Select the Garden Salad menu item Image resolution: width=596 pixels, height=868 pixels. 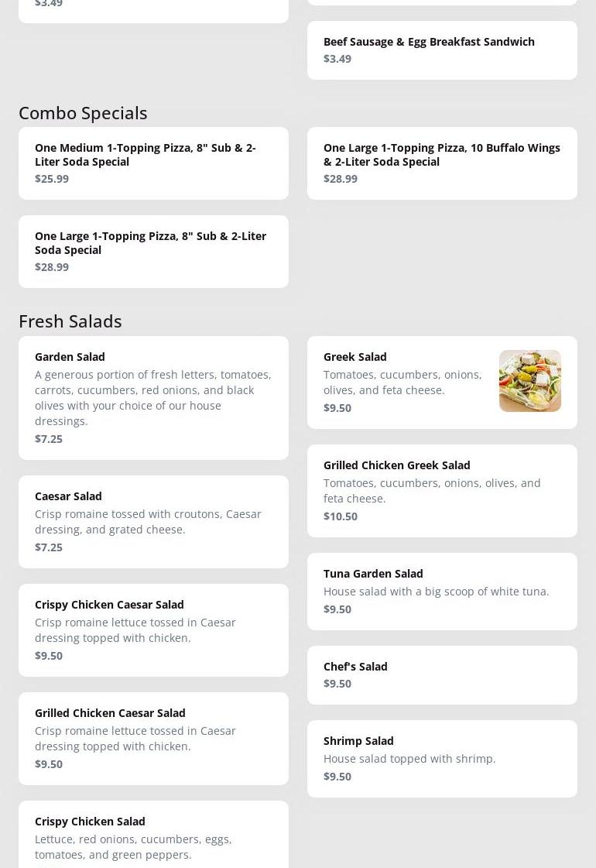point(153,397)
